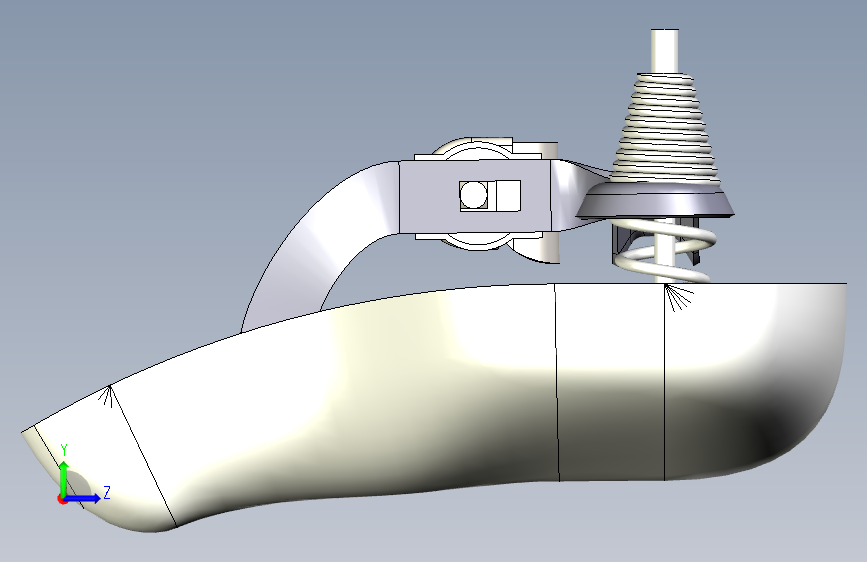Pick the round pin in the clamp block
The width and height of the screenshot is (867, 562).
tap(474, 195)
